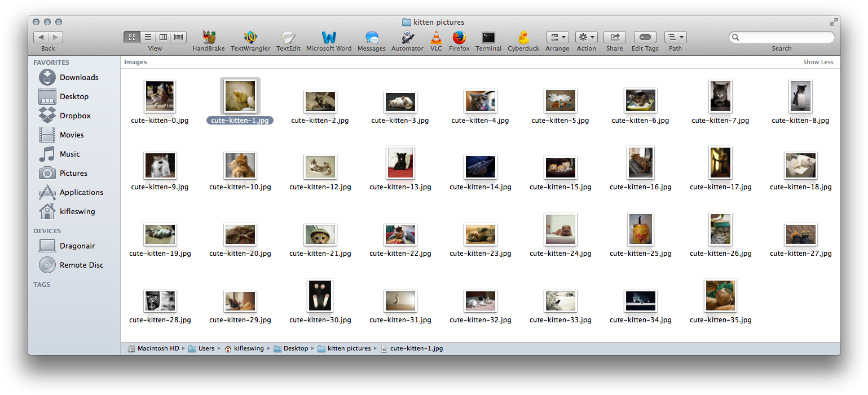
Task: Click the file name cute-kitten-32.jpg
Action: (480, 320)
